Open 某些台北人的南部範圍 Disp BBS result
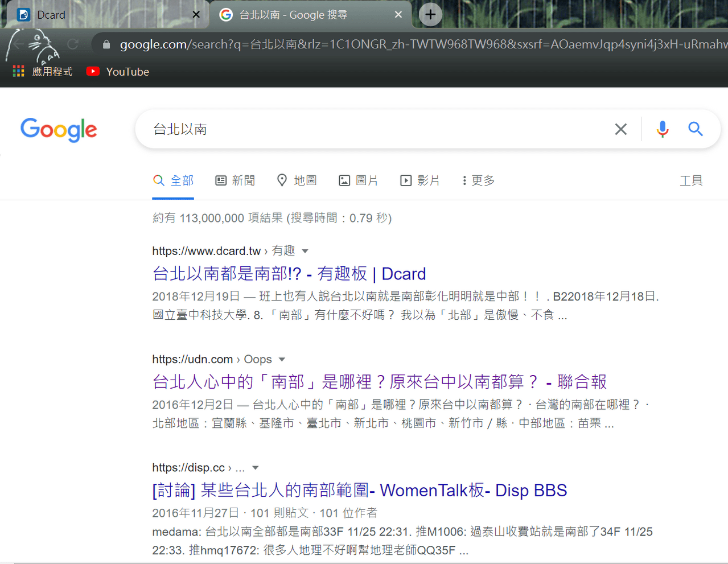 (360, 491)
